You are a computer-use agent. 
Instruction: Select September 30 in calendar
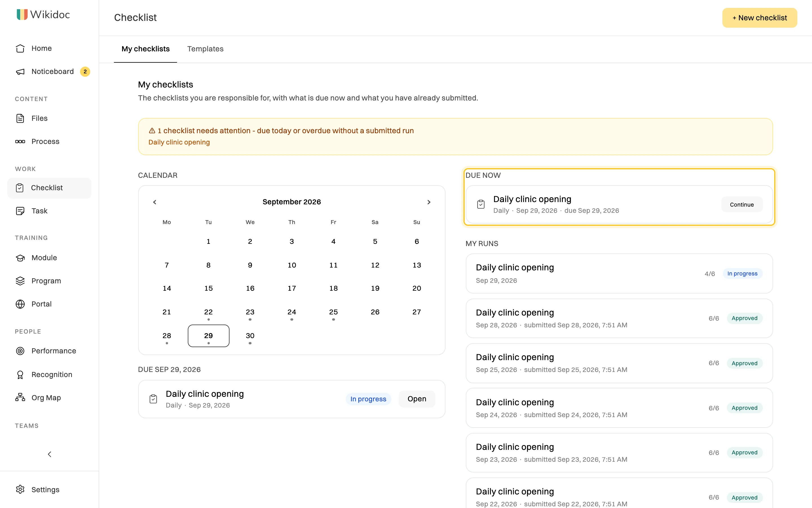[x=250, y=336]
